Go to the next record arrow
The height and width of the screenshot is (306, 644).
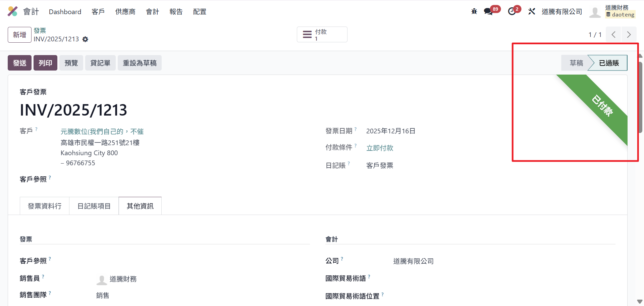(629, 35)
